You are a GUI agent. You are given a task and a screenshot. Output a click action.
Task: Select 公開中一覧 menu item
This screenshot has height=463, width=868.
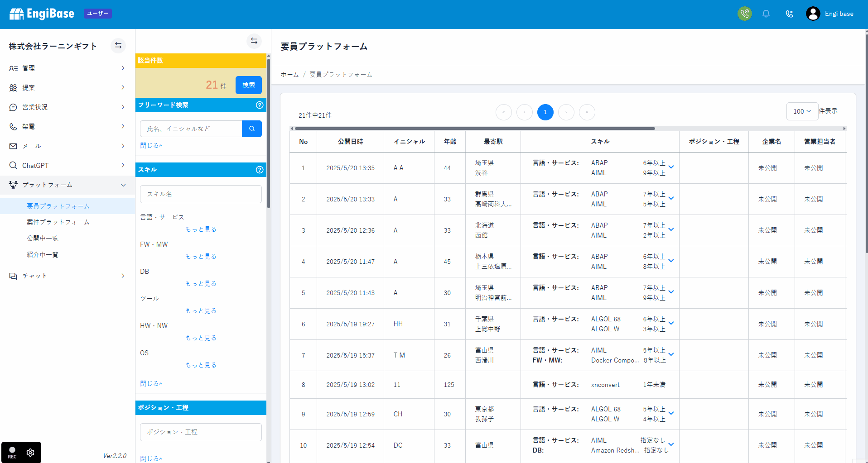[43, 238]
